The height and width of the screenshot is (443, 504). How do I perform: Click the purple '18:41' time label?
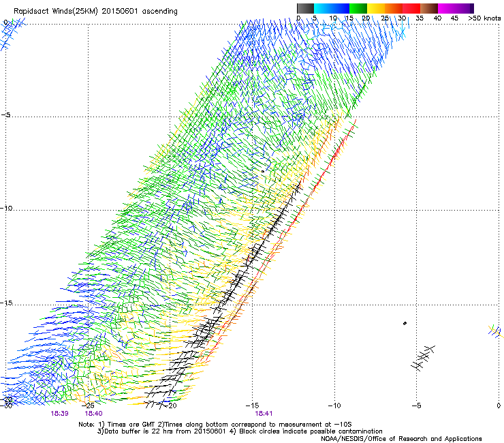coord(264,414)
